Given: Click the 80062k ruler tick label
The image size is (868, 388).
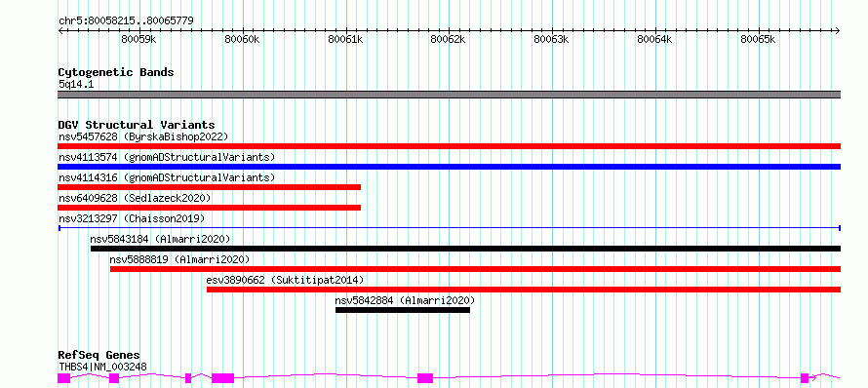Looking at the screenshot, I should click(x=449, y=39).
